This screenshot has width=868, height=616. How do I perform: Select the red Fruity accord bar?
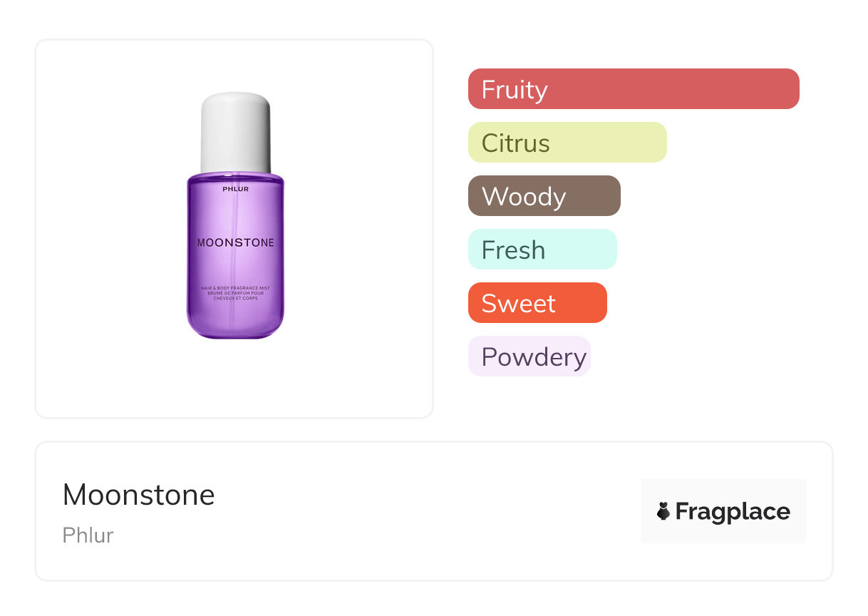pos(634,89)
